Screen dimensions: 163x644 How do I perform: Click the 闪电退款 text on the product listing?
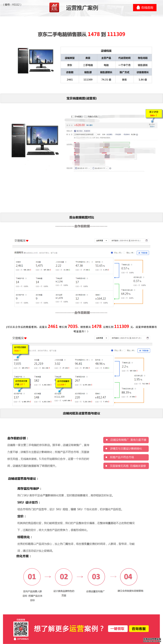click(x=118, y=135)
